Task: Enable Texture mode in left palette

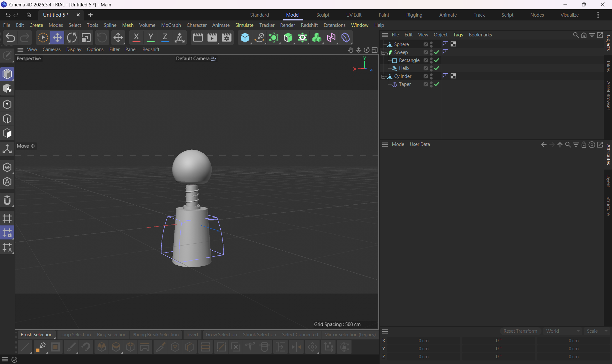Action: 7,89
